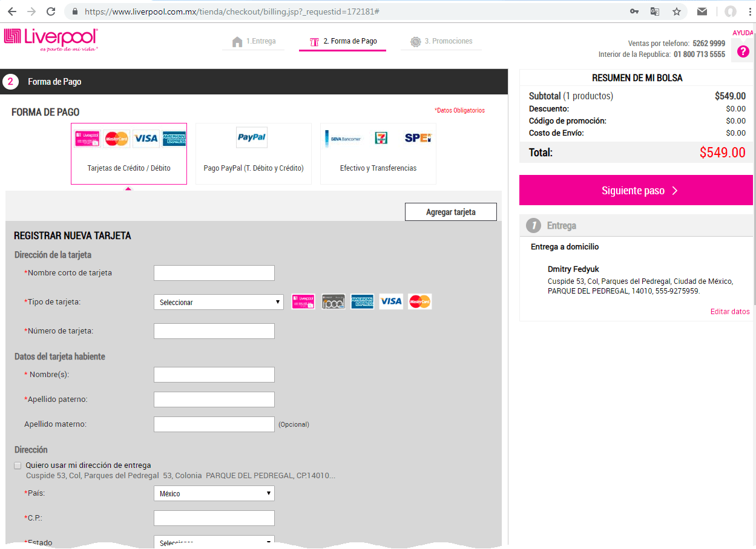Image resolution: width=756 pixels, height=549 pixels.
Task: Click the Apellido paterno input field
Action: point(214,399)
